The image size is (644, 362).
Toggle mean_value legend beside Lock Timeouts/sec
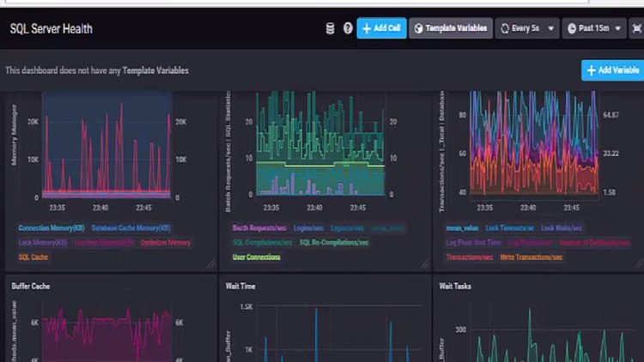coord(462,228)
